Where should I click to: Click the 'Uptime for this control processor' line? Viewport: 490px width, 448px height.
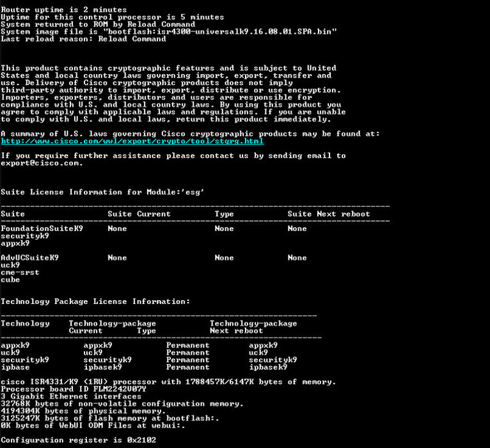tap(112, 17)
